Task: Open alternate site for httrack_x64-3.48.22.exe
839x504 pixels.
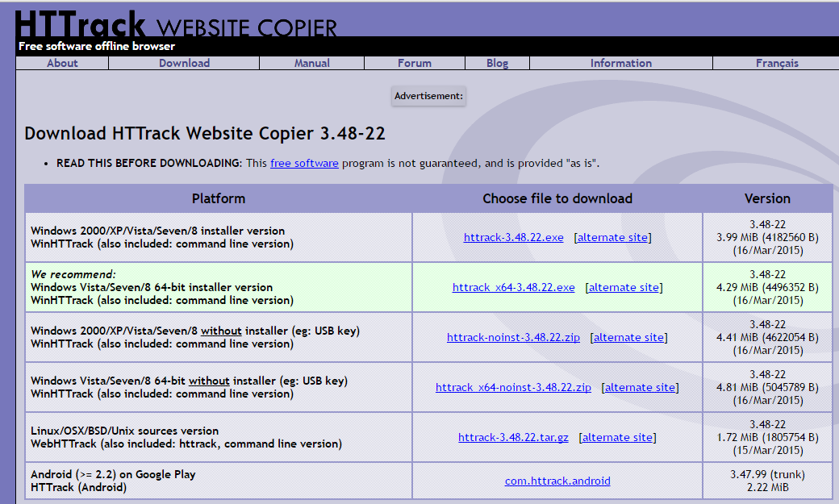Action: (624, 287)
